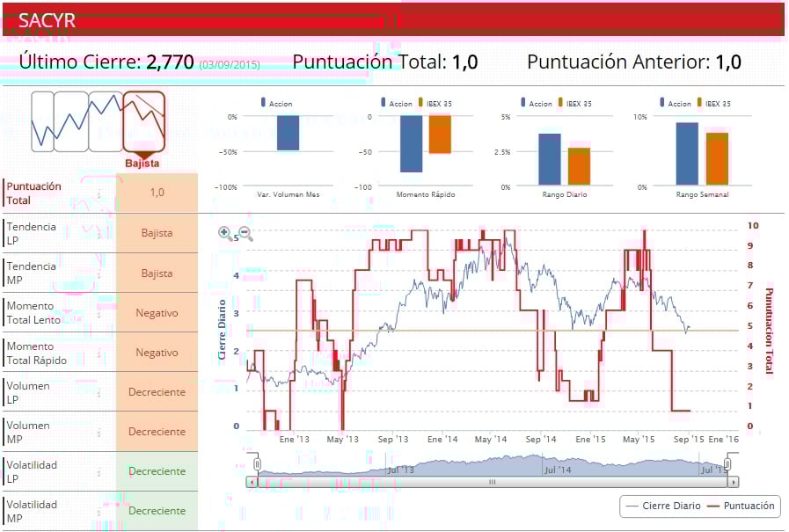Click the Volumen MP row label
The image size is (789, 532).
28,432
